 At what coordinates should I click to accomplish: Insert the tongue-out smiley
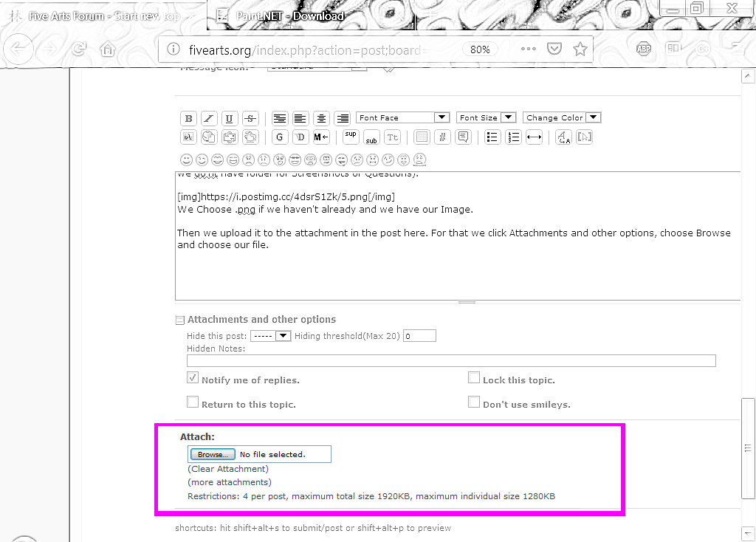coord(341,159)
